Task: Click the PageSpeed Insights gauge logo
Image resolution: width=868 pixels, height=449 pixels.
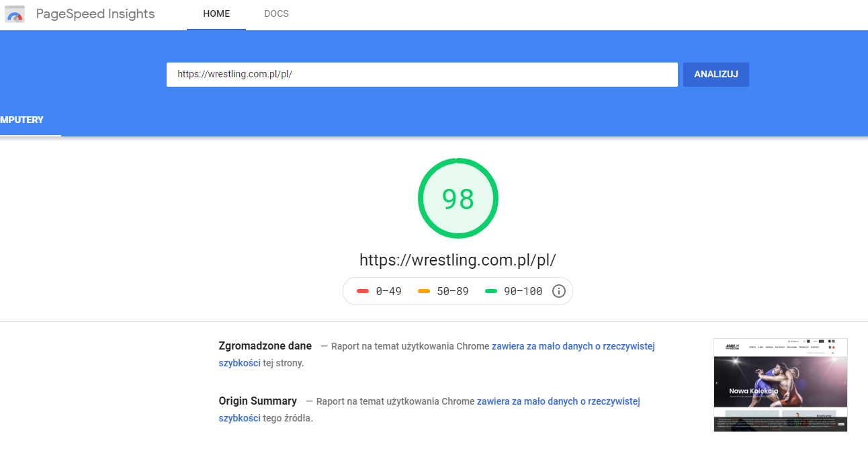Action: pyautogui.click(x=15, y=14)
